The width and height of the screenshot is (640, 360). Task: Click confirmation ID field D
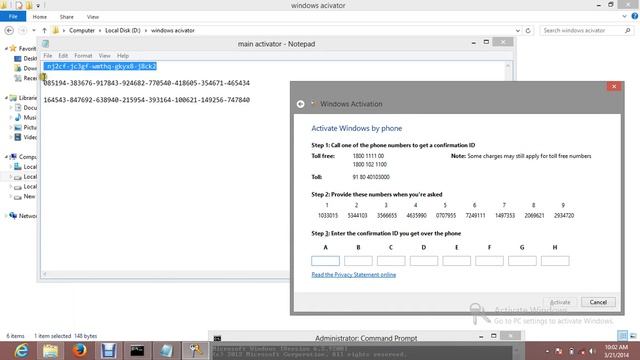pyautogui.click(x=424, y=261)
